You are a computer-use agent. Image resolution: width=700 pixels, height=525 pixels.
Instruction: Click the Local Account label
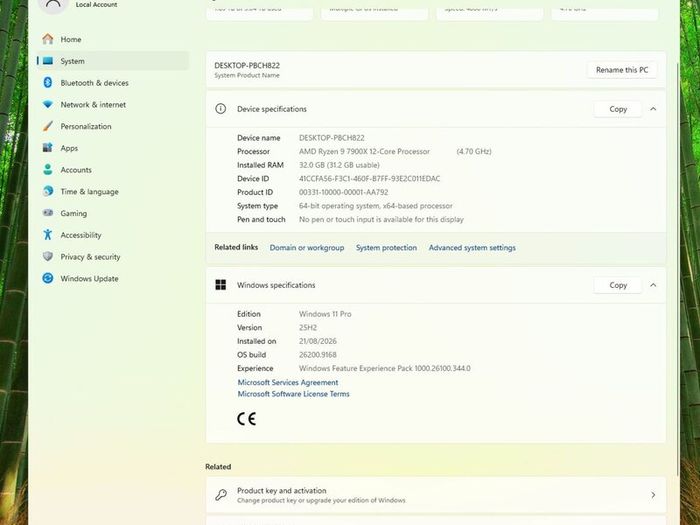[x=96, y=4]
